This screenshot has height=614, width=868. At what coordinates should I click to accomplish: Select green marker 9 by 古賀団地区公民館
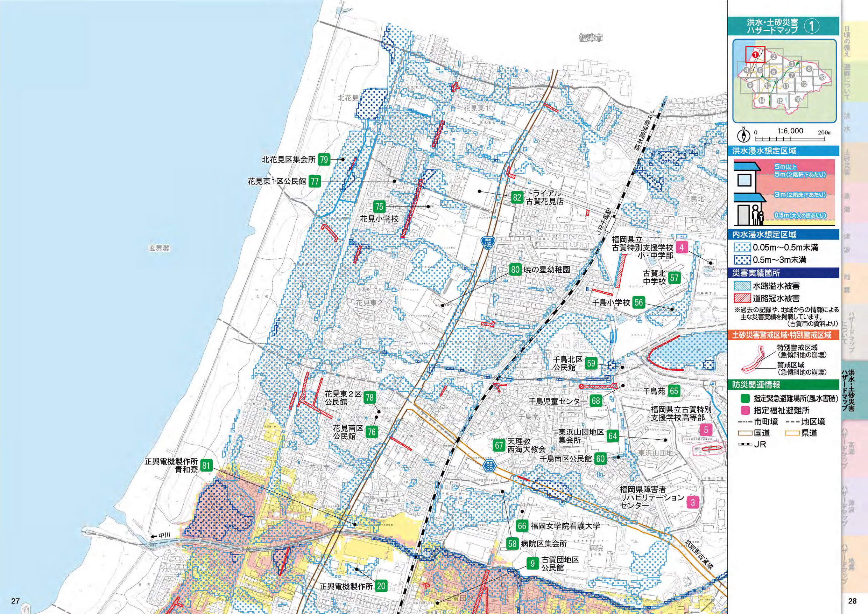coord(533,564)
